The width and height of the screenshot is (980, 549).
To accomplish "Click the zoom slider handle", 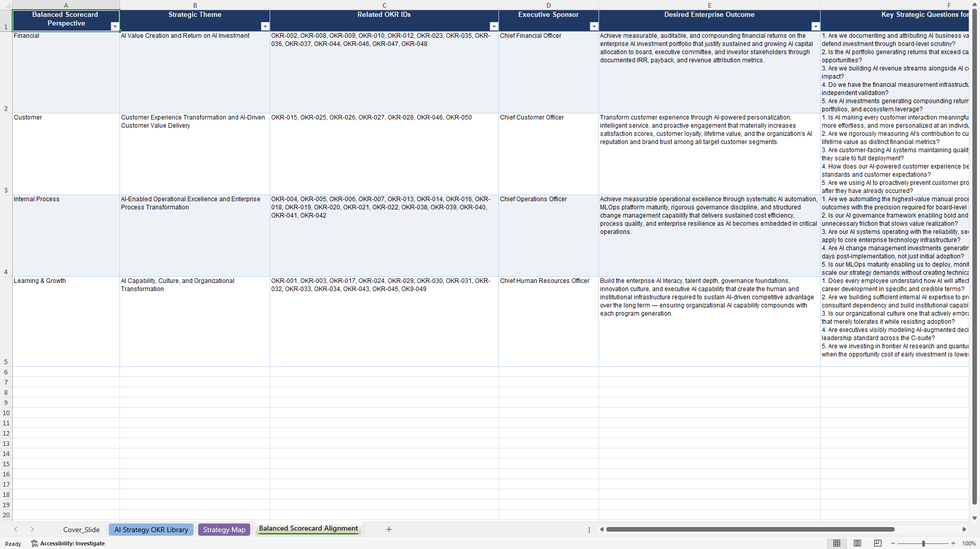I will tap(923, 543).
